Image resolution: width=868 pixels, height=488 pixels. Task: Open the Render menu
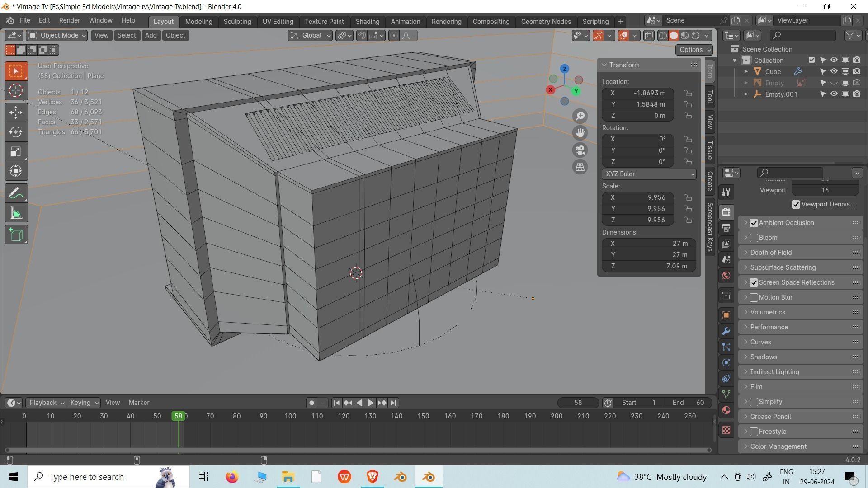(69, 21)
